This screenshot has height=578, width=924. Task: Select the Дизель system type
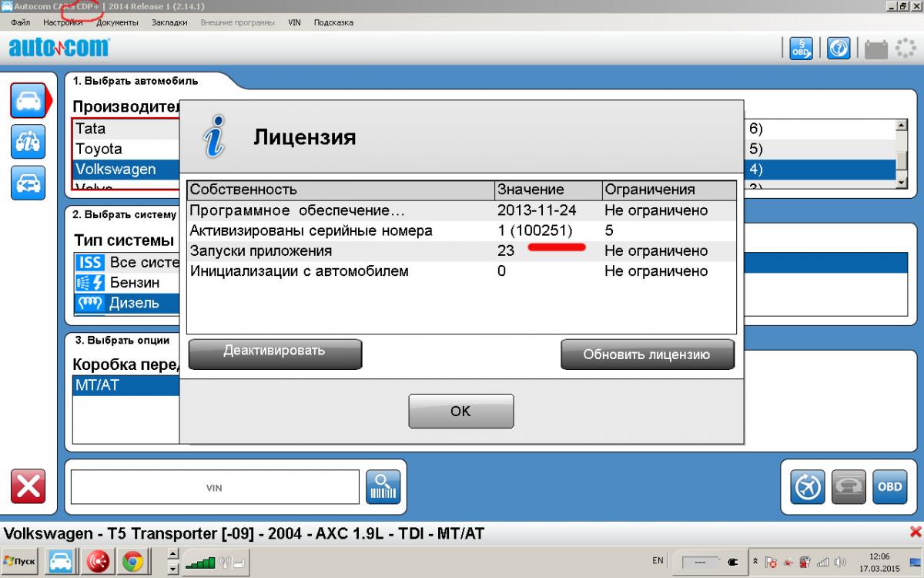tap(134, 303)
